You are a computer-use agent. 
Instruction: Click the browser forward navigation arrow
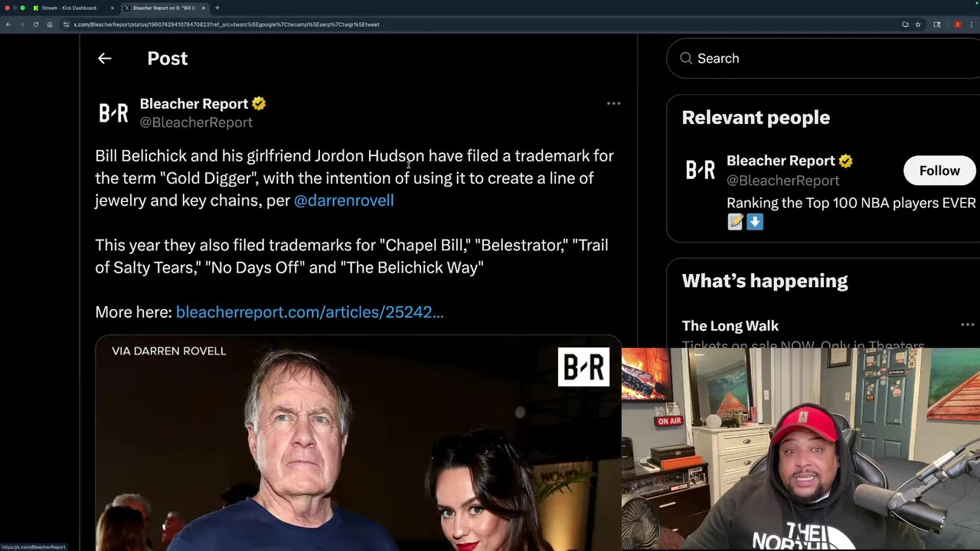pyautogui.click(x=22, y=24)
